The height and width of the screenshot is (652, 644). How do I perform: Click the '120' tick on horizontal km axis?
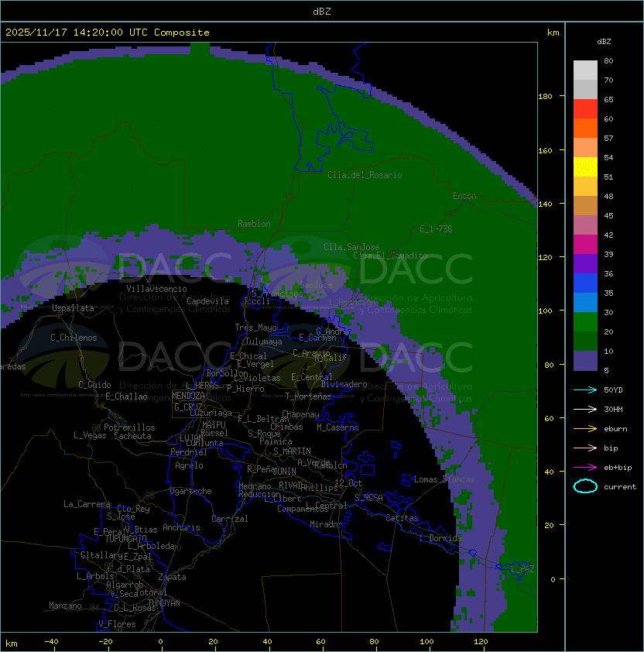tap(481, 642)
